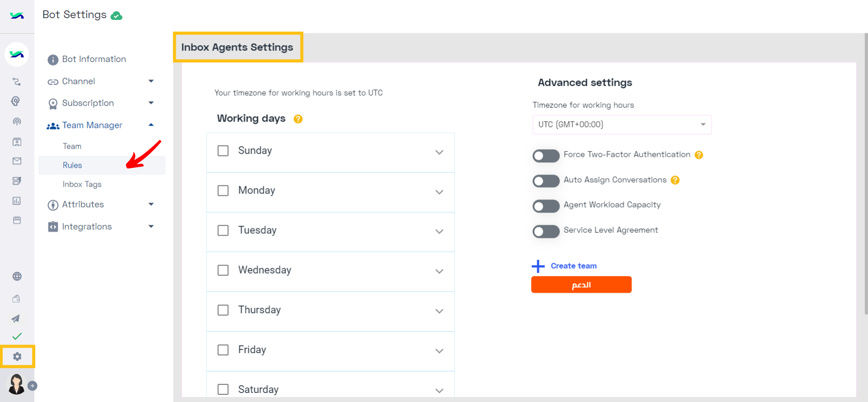Screen dimensions: 868x402
Task: Check the Tuesday checkbox
Action: coord(223,230)
